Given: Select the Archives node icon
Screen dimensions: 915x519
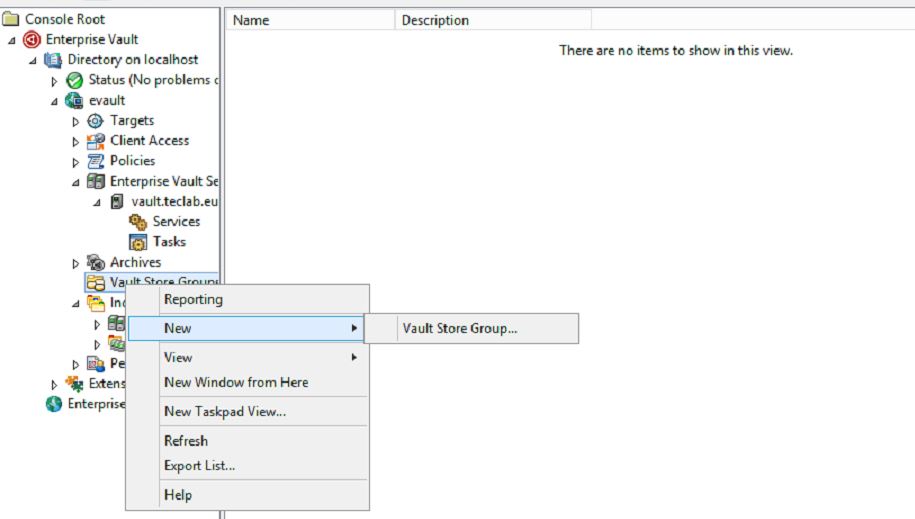Looking at the screenshot, I should click(x=95, y=263).
